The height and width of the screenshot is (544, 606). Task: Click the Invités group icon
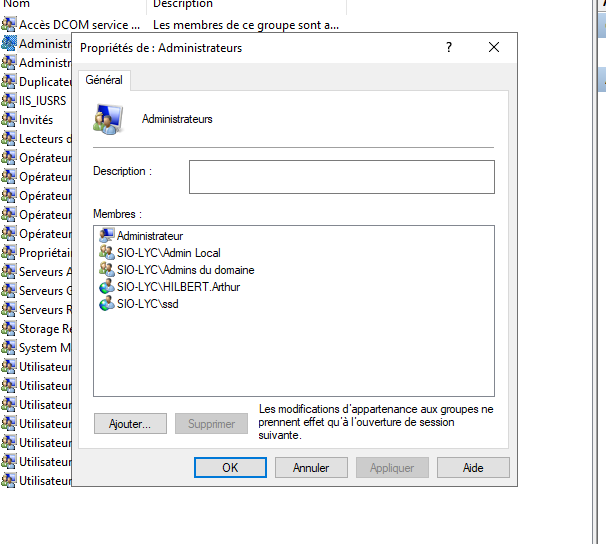tap(9, 119)
